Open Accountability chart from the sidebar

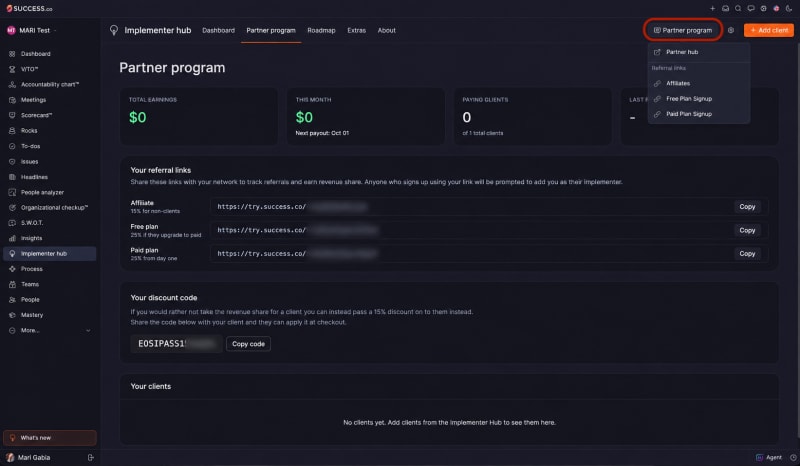pos(49,84)
